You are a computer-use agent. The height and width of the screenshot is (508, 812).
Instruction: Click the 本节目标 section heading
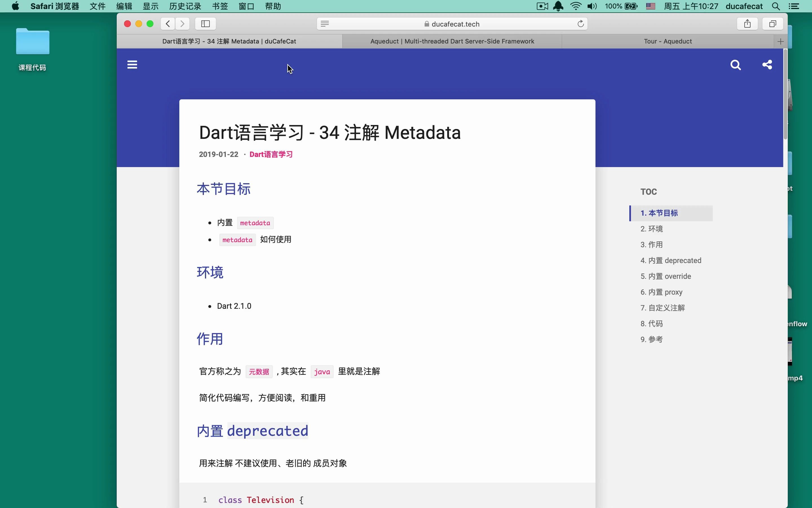(x=224, y=189)
